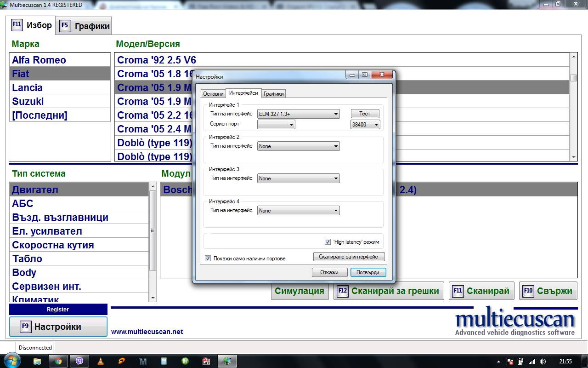Open Viber from the taskbar

[79, 361]
